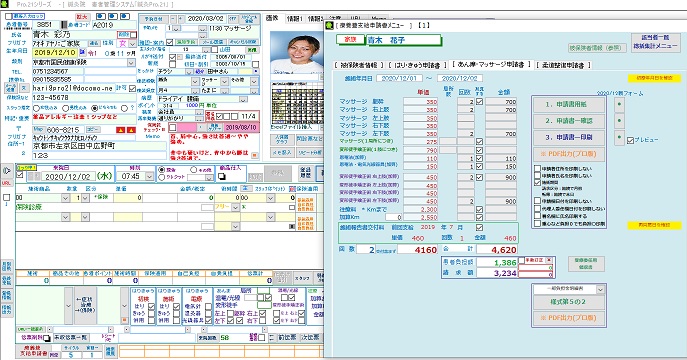Click the 月別日報 sidebar button
Screen dimensions: 687x360
7,266
